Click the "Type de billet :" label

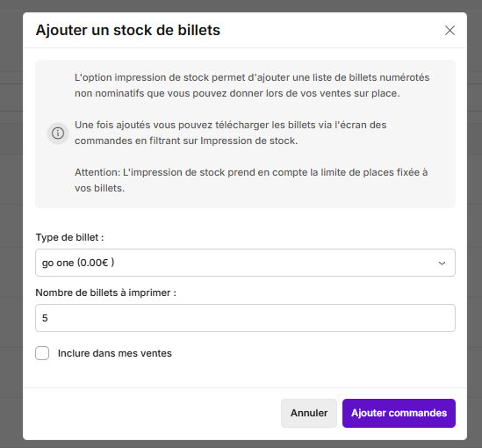(x=69, y=237)
